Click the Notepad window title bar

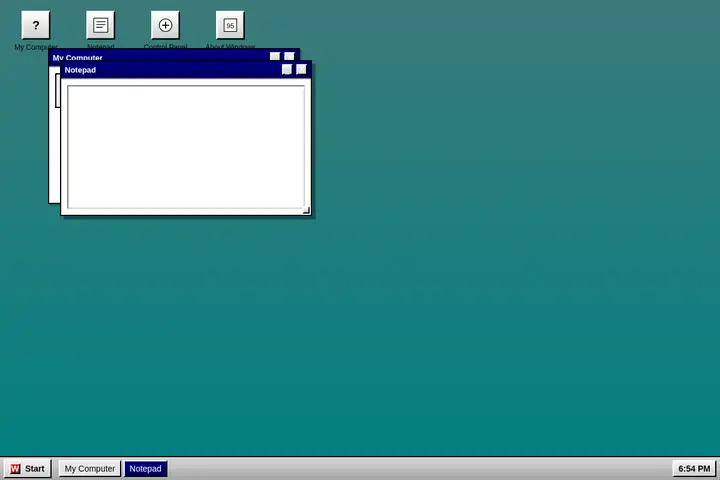pyautogui.click(x=186, y=70)
